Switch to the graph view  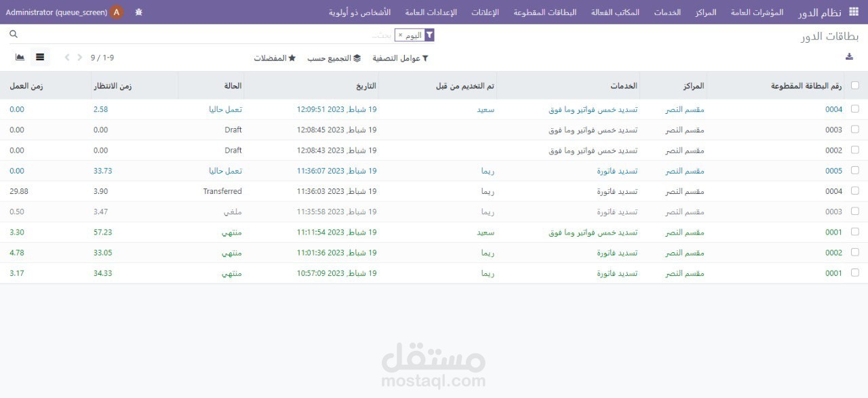tap(20, 57)
